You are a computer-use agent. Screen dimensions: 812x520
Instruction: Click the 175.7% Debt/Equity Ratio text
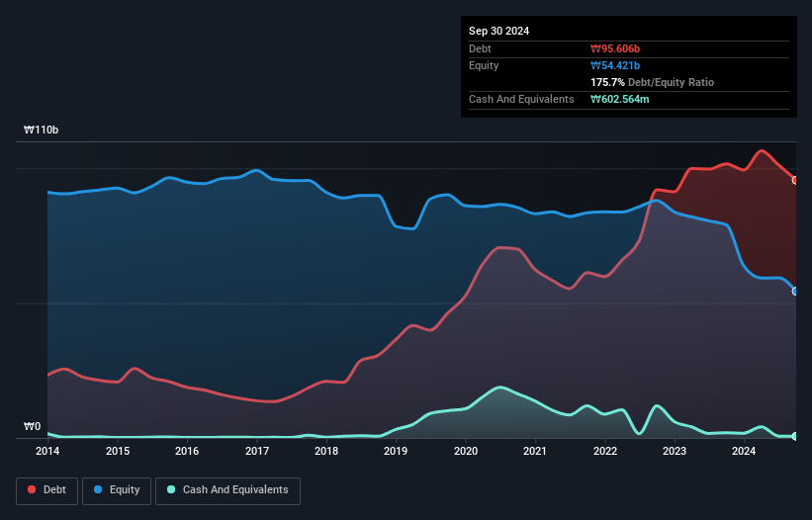pyautogui.click(x=652, y=82)
